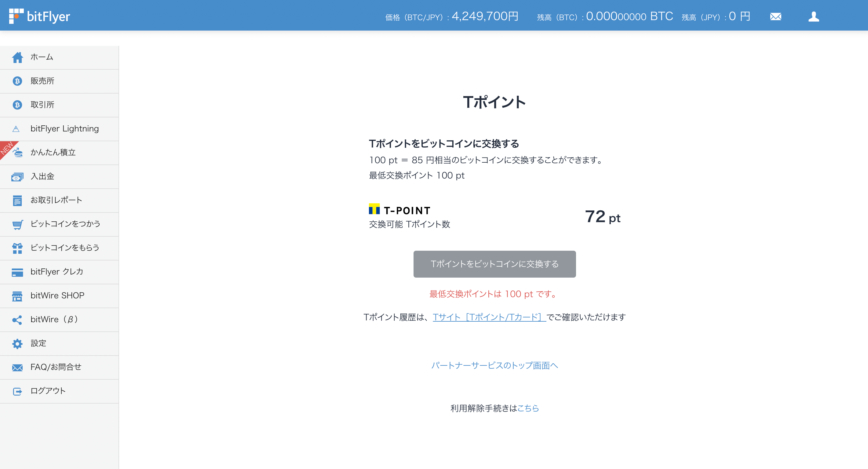Click the gift icon beside ビットコインをもらう

tap(17, 248)
